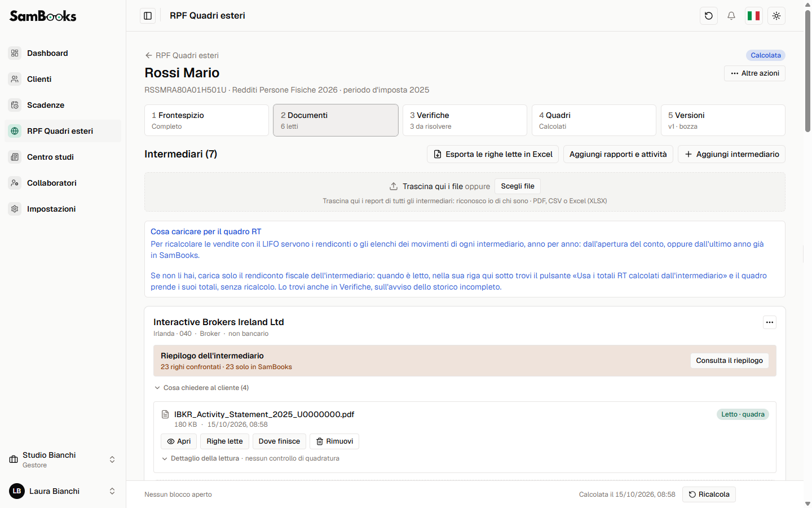Click the back link to RPF Quadri esteri
The image size is (812, 508).
click(x=182, y=55)
